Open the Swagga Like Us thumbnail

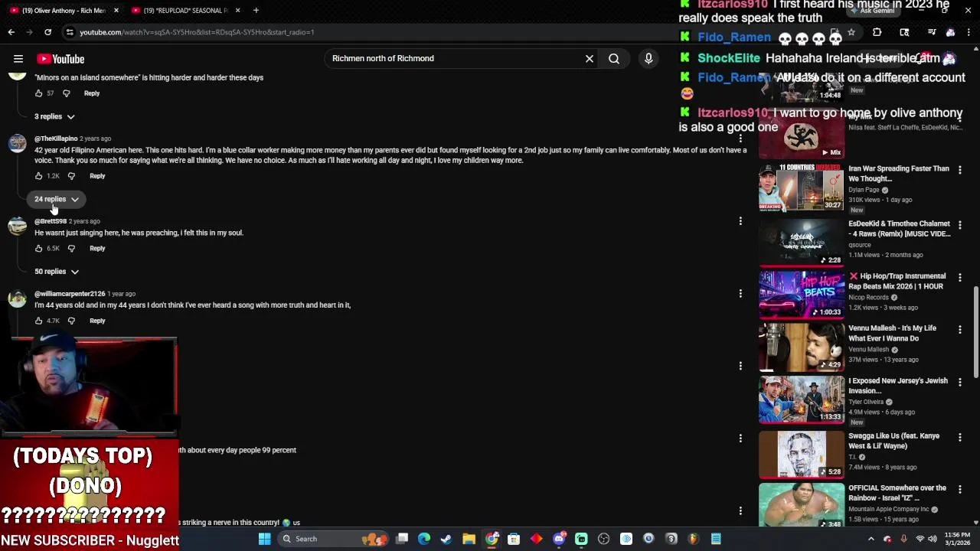pos(801,454)
